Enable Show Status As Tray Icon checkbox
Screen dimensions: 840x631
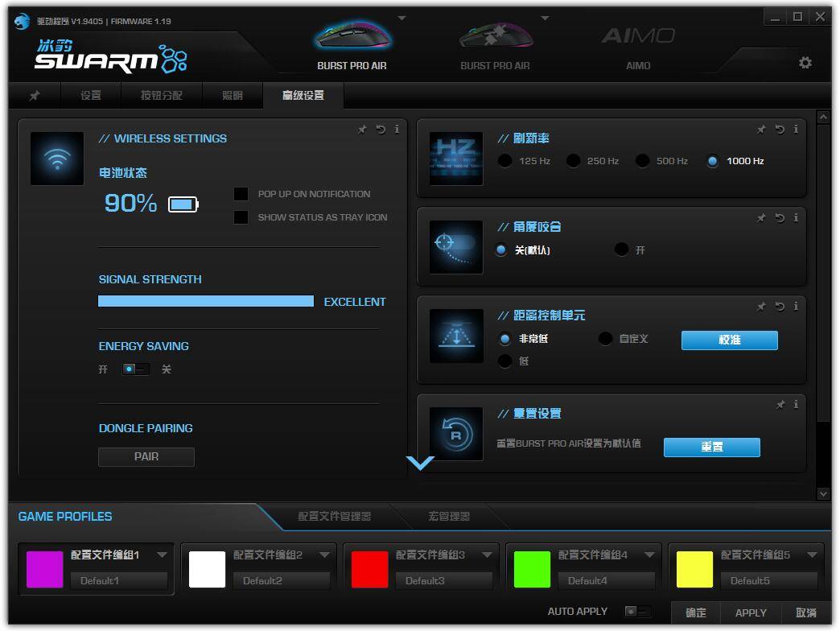click(241, 217)
